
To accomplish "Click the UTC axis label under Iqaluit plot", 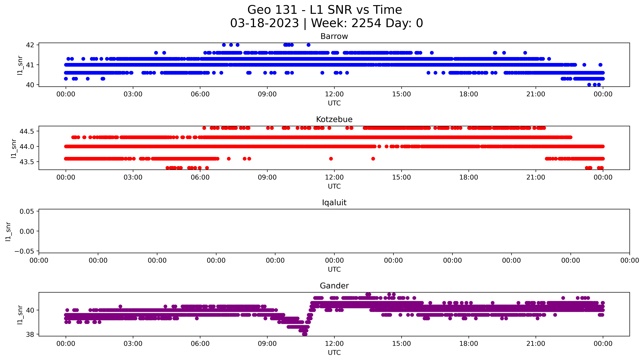I will (334, 270).
